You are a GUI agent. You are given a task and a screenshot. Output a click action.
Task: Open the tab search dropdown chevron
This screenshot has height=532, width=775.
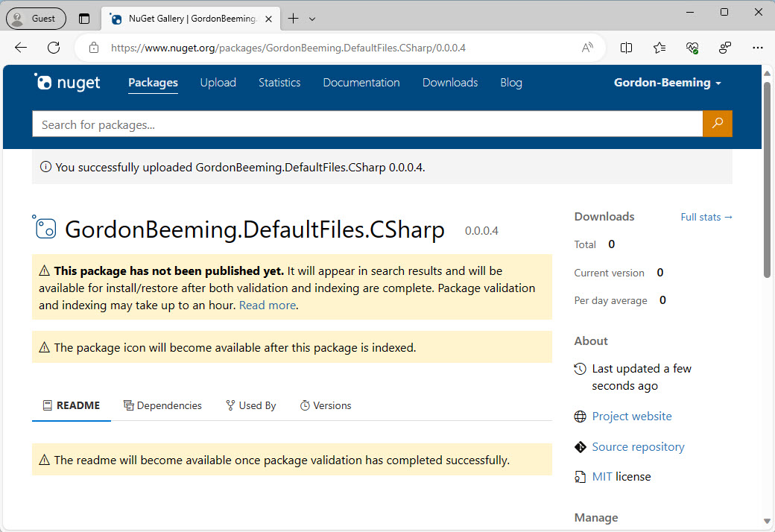tap(312, 19)
